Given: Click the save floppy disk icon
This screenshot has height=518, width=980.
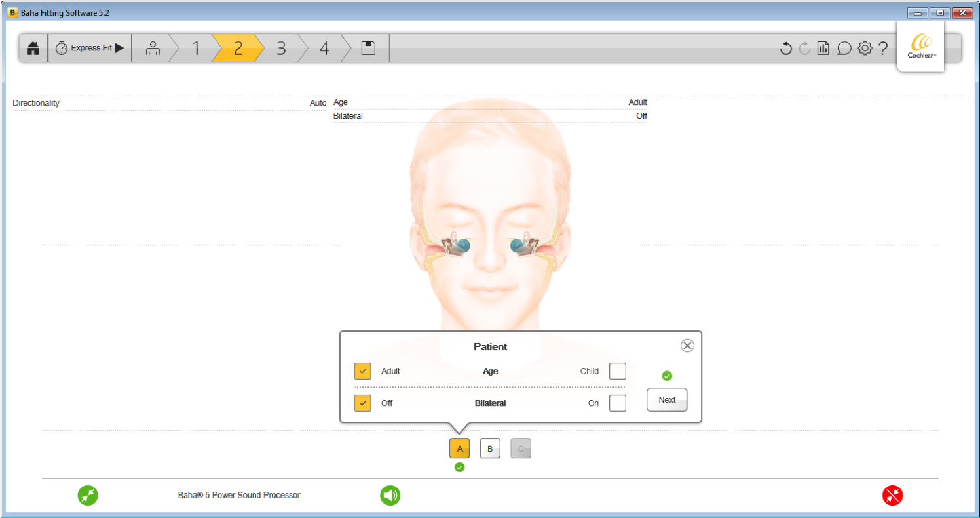Looking at the screenshot, I should 368,48.
